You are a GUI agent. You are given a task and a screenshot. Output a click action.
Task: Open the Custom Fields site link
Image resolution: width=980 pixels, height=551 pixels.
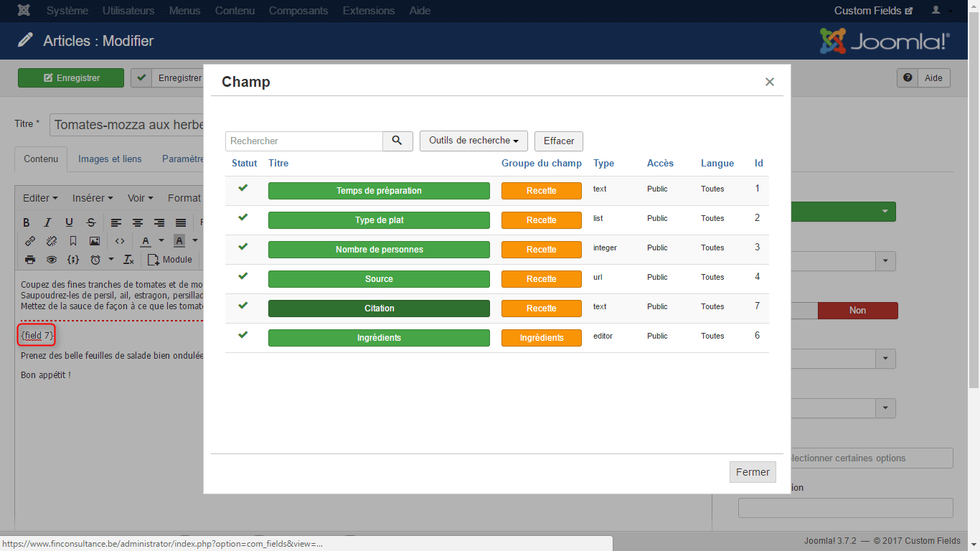coord(873,11)
